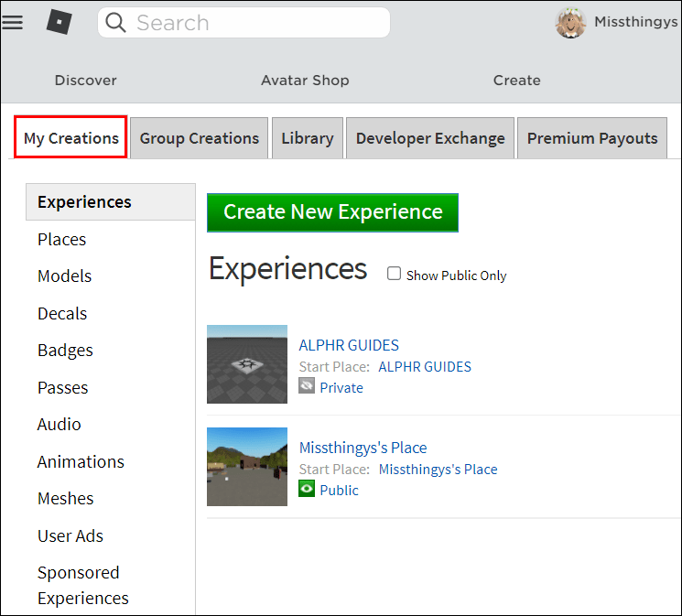This screenshot has width=682, height=616.
Task: Click the Missthingys's Place thumbnail image
Action: (x=247, y=467)
